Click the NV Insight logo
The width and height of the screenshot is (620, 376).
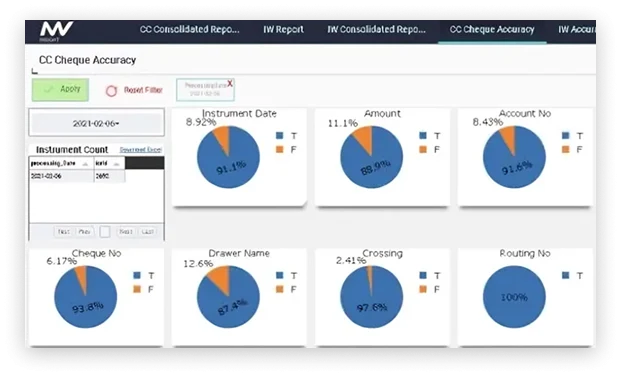(56, 31)
